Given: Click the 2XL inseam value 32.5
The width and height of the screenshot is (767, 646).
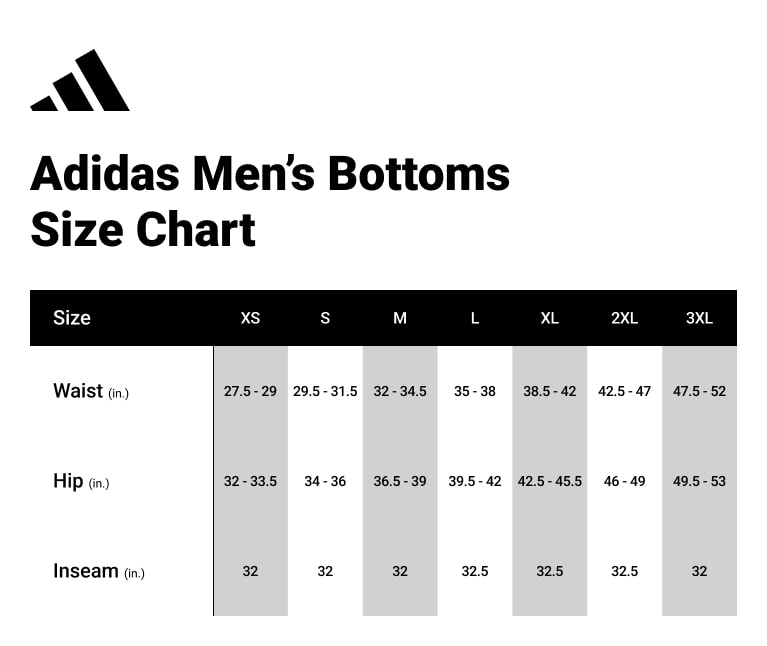Looking at the screenshot, I should click(x=624, y=571).
